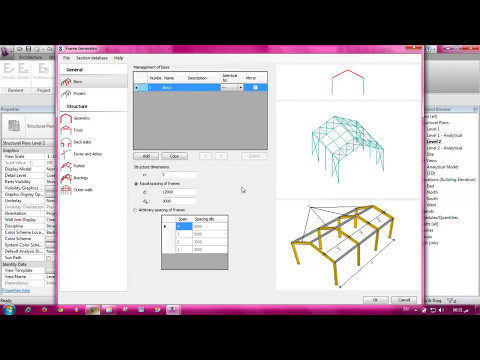This screenshot has height=360, width=480.
Task: Click the Delete bay button
Action: (x=254, y=156)
